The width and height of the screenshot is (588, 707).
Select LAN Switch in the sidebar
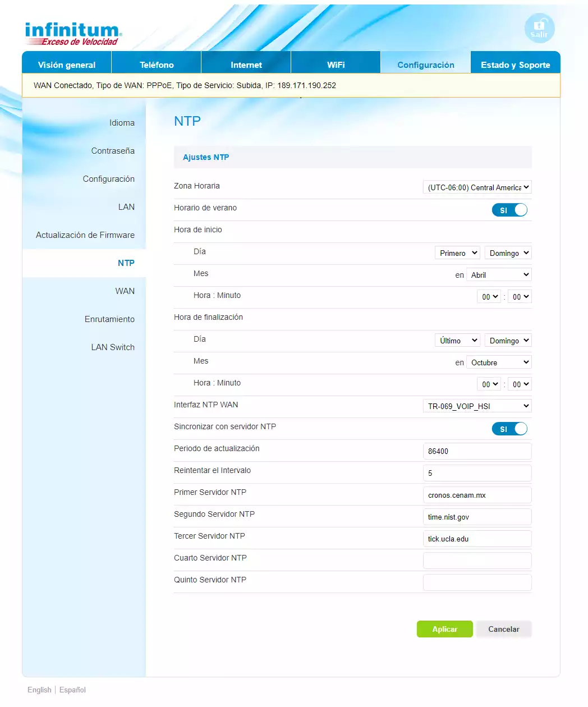point(113,347)
